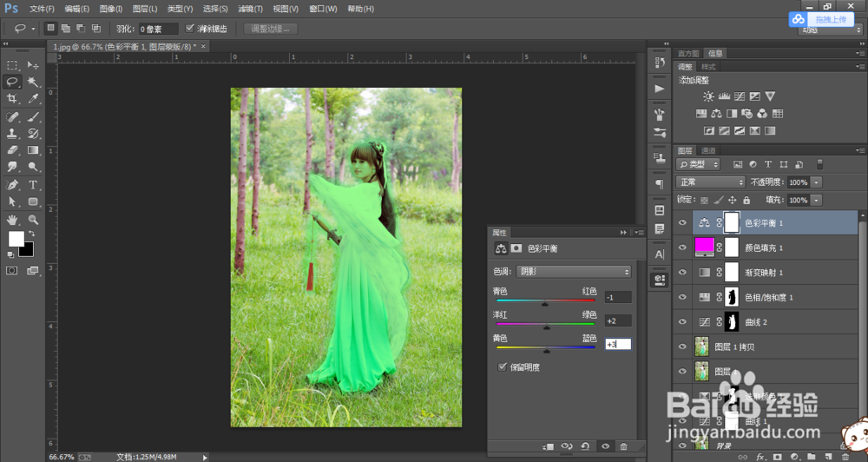Open the 填充 fill dropdown arrow

point(816,200)
